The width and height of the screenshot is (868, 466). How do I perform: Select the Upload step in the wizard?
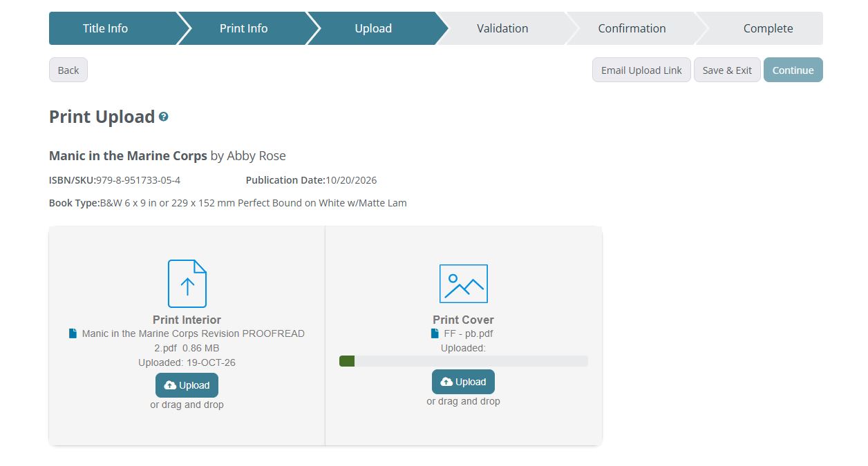coord(373,28)
